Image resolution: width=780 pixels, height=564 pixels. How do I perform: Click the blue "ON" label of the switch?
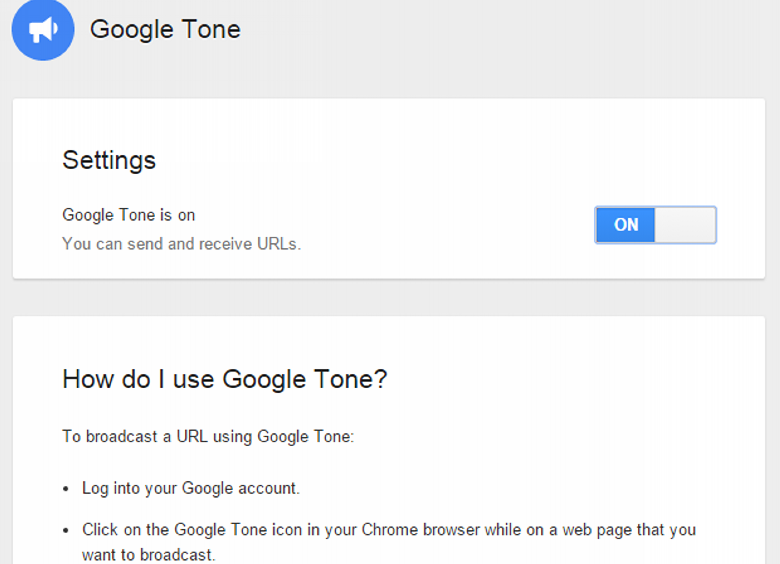[626, 225]
